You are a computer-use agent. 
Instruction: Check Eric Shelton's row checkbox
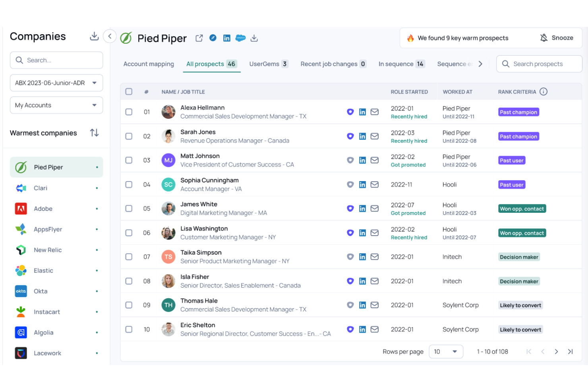click(x=129, y=329)
